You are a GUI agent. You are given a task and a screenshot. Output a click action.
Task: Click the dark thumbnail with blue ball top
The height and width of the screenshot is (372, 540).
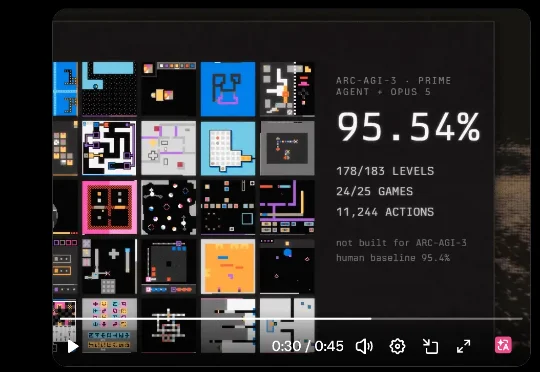tap(287, 267)
